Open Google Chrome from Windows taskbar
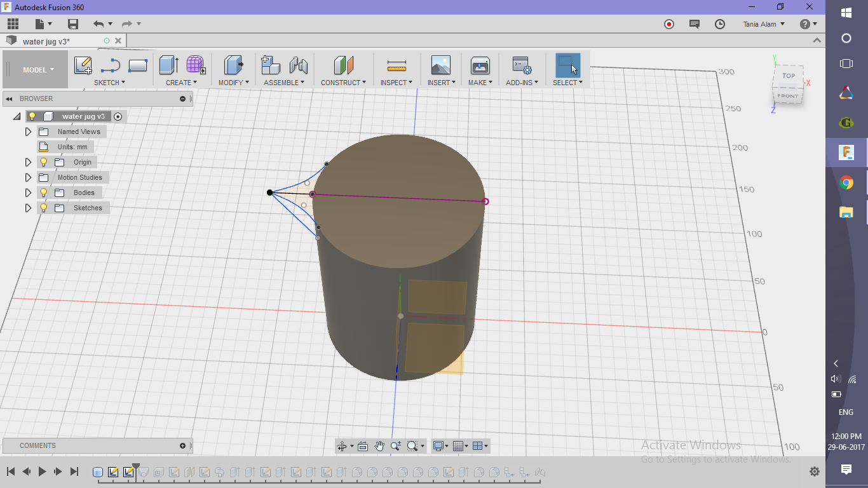 pyautogui.click(x=846, y=183)
